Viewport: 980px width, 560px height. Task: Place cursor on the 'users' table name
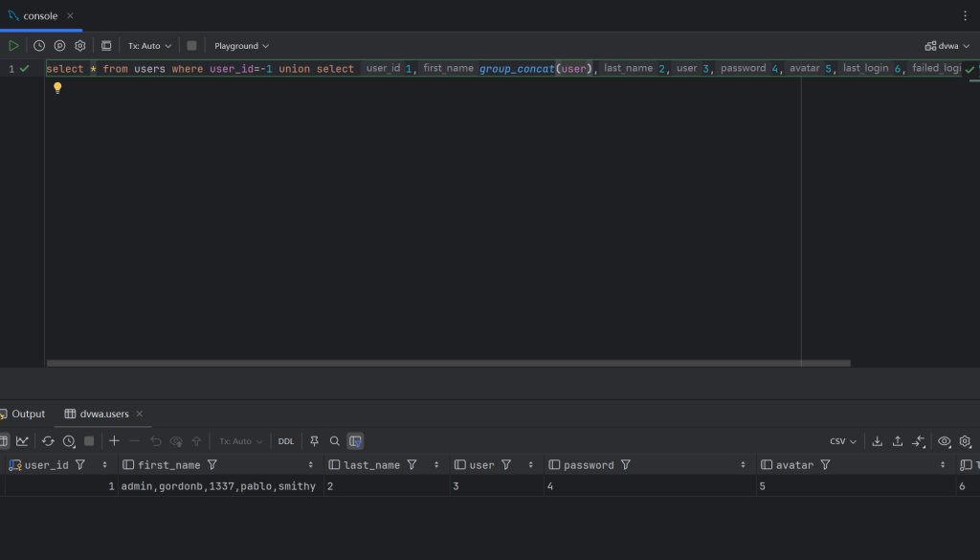click(150, 69)
